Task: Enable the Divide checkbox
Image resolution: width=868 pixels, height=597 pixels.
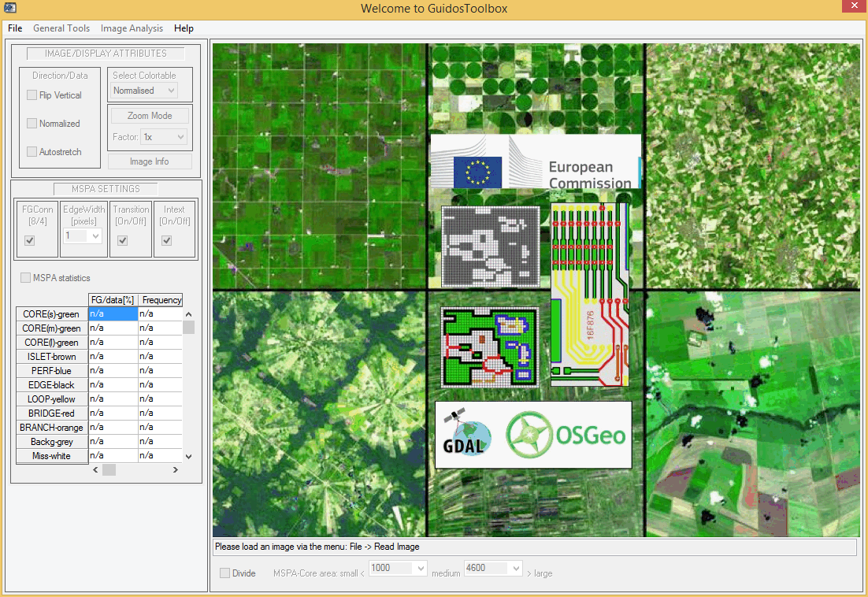Action: 224,573
